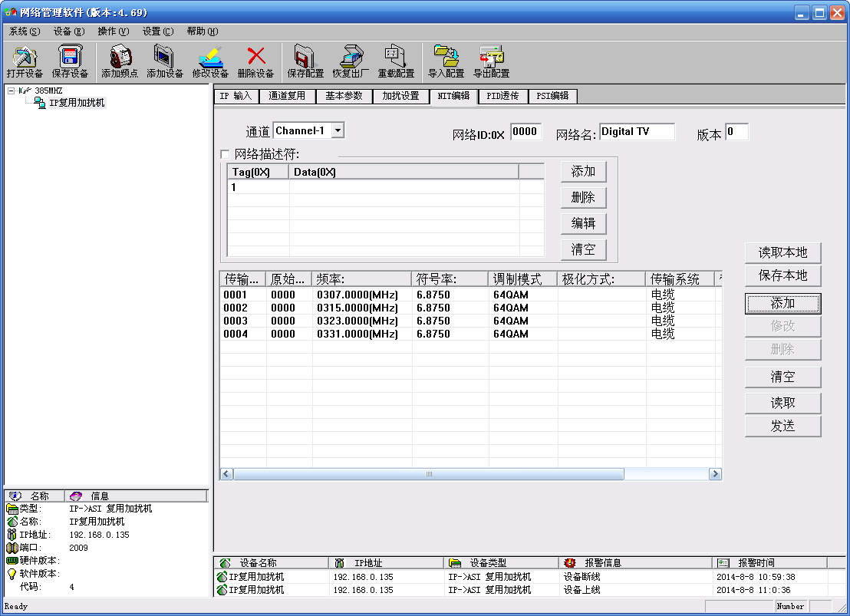Viewport: 850px width, 616px height.
Task: Click the 类型 row icon in info panel
Action: coord(12,509)
